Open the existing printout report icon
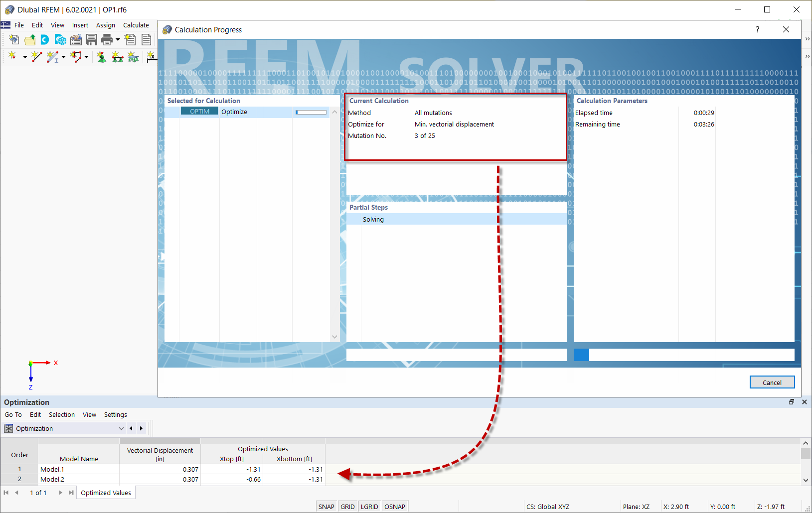The height and width of the screenshot is (513, 812). click(x=146, y=40)
